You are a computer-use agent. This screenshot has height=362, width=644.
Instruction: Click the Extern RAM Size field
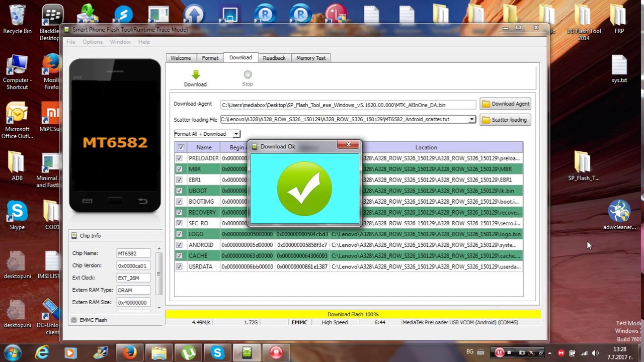click(133, 302)
